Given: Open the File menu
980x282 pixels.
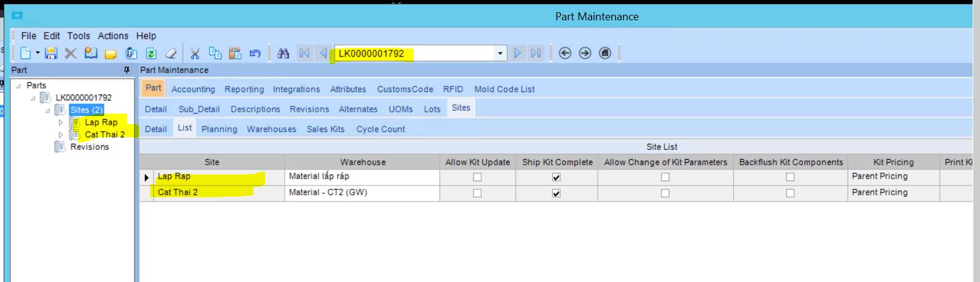Looking at the screenshot, I should (29, 36).
